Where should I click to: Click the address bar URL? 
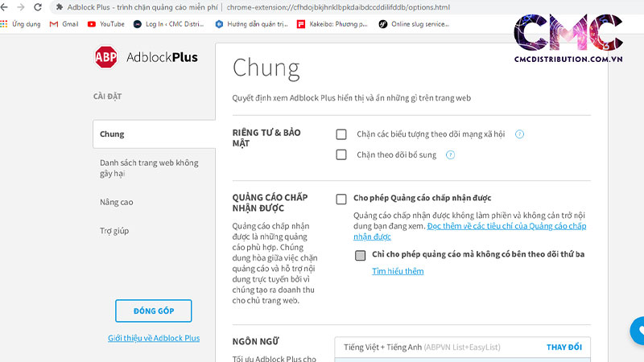[x=338, y=7]
